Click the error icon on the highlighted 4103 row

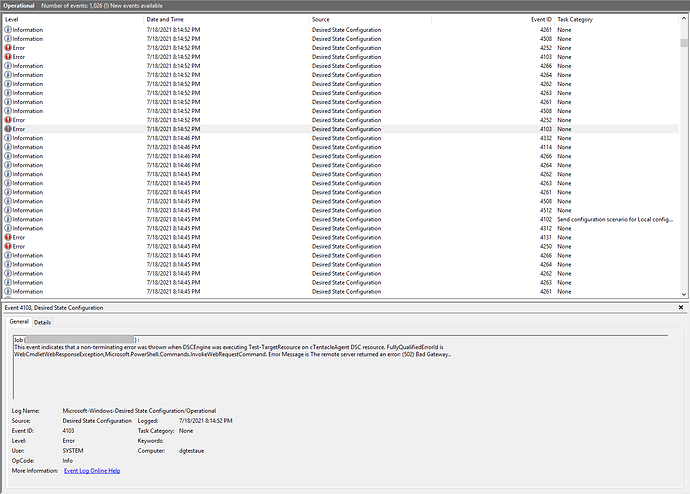(8, 129)
